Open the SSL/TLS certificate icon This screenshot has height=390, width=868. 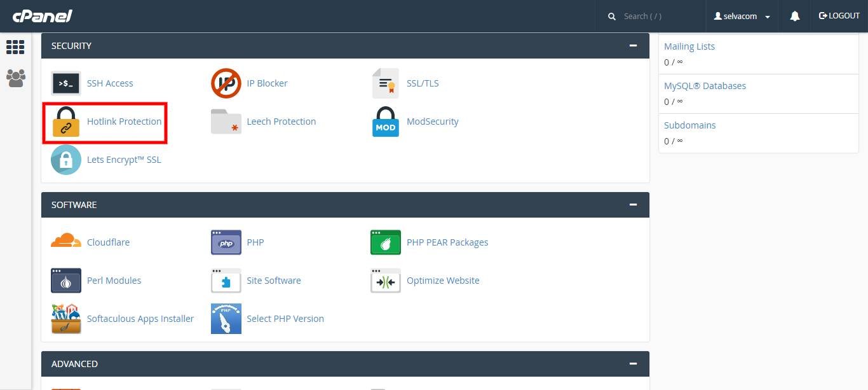(386, 83)
